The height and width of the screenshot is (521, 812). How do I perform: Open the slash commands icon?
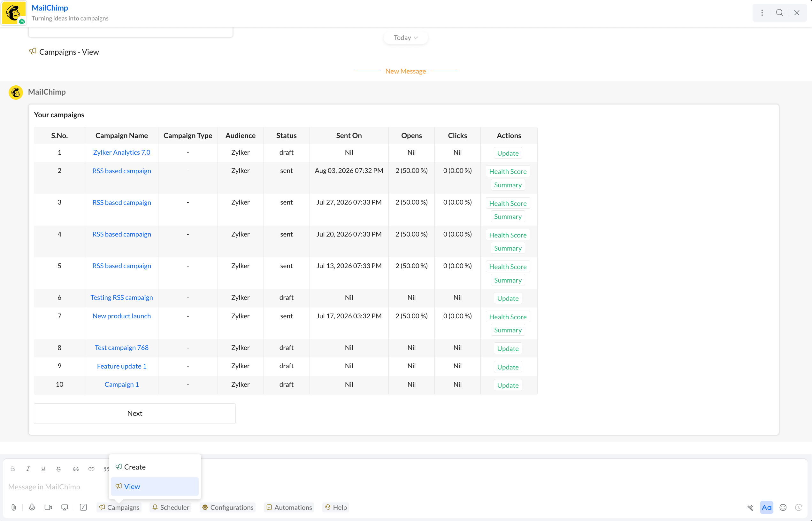point(83,507)
